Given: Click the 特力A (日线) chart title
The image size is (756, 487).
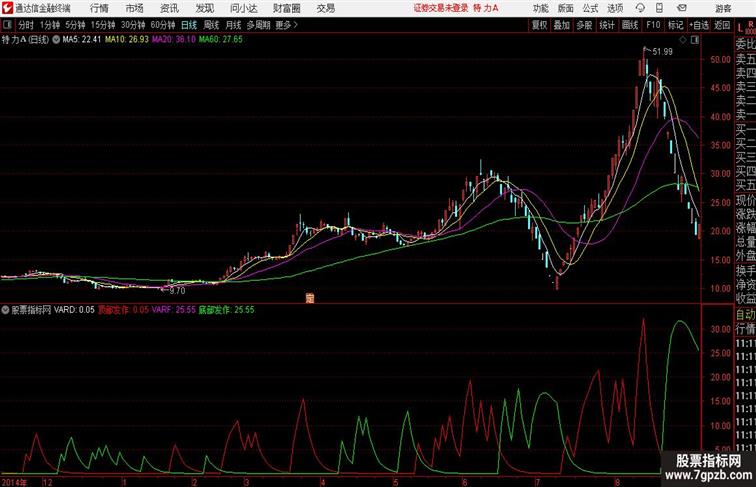Looking at the screenshot, I should pyautogui.click(x=25, y=40).
